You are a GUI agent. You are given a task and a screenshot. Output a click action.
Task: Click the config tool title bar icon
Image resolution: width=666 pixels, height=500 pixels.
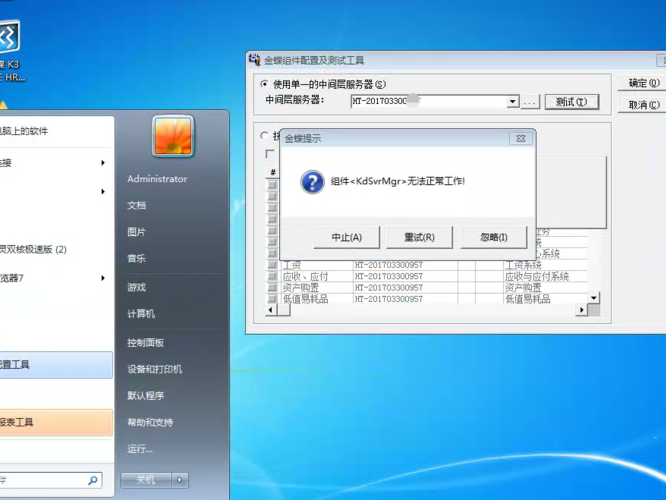pos(254,60)
